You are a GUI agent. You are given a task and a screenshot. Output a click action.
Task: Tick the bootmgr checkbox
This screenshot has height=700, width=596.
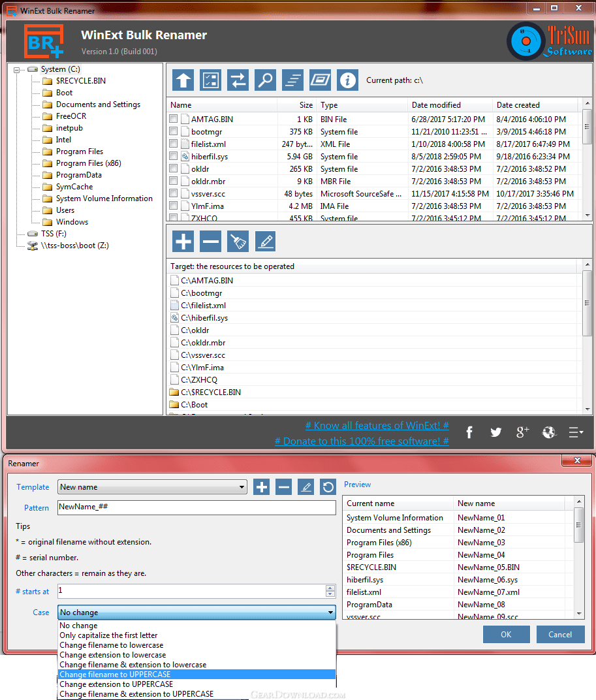tap(174, 131)
